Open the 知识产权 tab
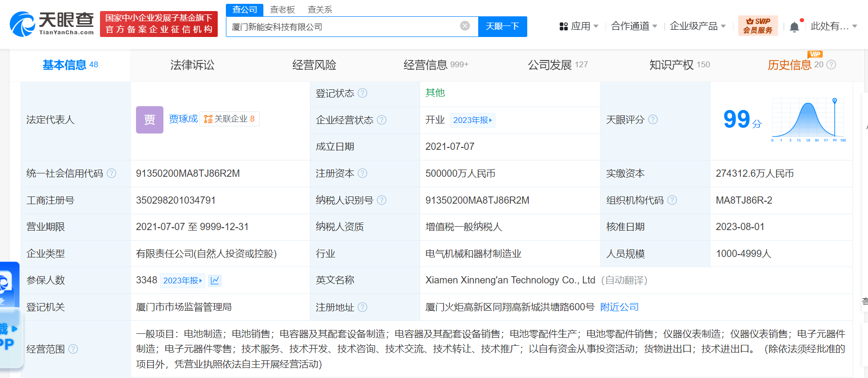 click(680, 65)
